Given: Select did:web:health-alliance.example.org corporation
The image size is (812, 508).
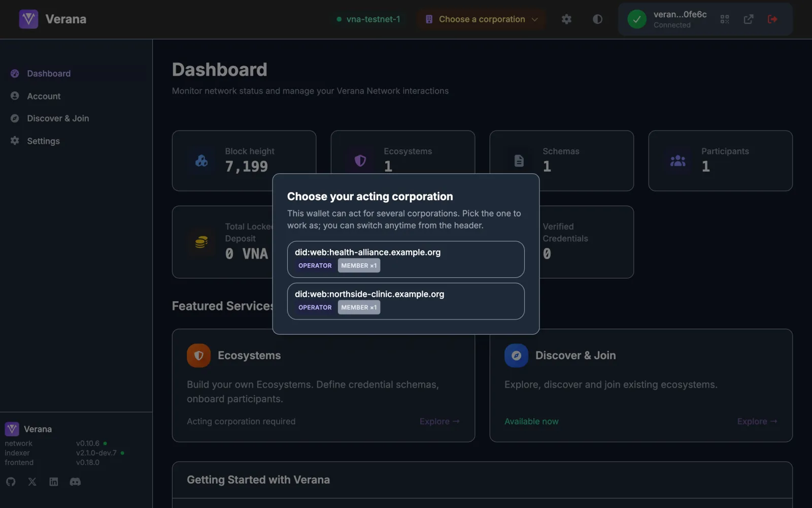Looking at the screenshot, I should tap(405, 259).
